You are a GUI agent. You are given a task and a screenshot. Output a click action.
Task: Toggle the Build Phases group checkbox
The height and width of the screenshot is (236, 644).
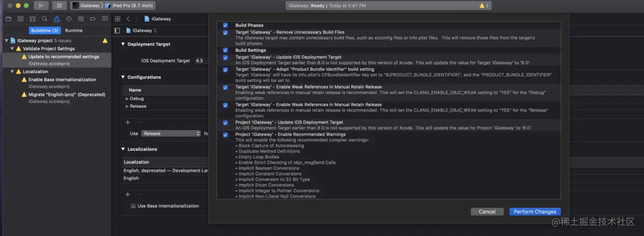pyautogui.click(x=225, y=25)
